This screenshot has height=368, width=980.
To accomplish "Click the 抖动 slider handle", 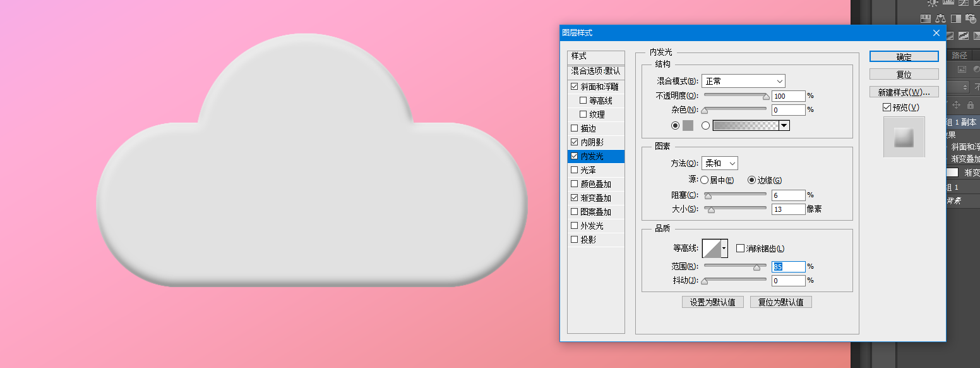I will [x=705, y=281].
